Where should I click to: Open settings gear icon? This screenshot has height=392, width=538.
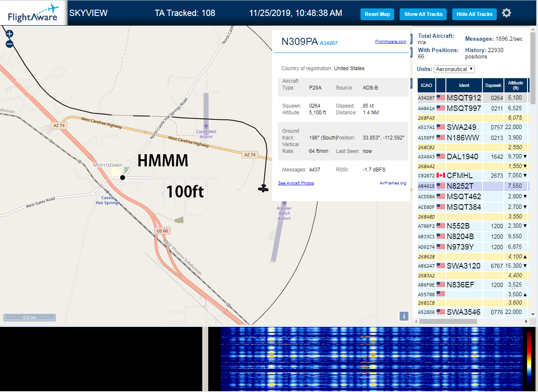(x=506, y=13)
